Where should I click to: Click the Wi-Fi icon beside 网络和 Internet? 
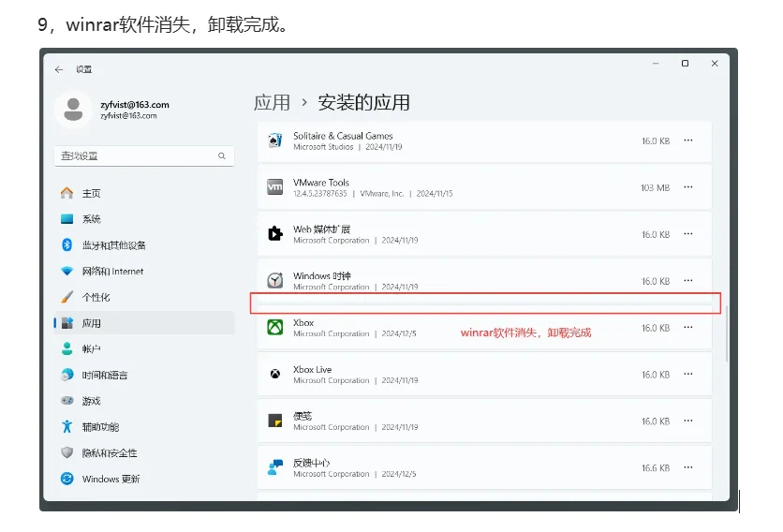click(x=66, y=272)
